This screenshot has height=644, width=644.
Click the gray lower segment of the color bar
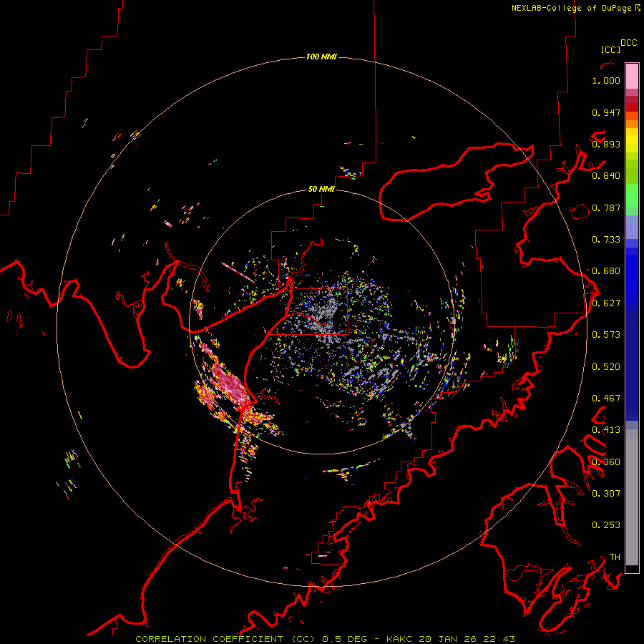[x=632, y=497]
